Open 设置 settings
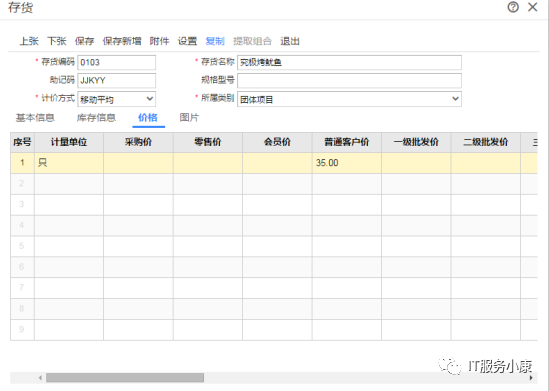The image size is (549, 391). coord(187,41)
